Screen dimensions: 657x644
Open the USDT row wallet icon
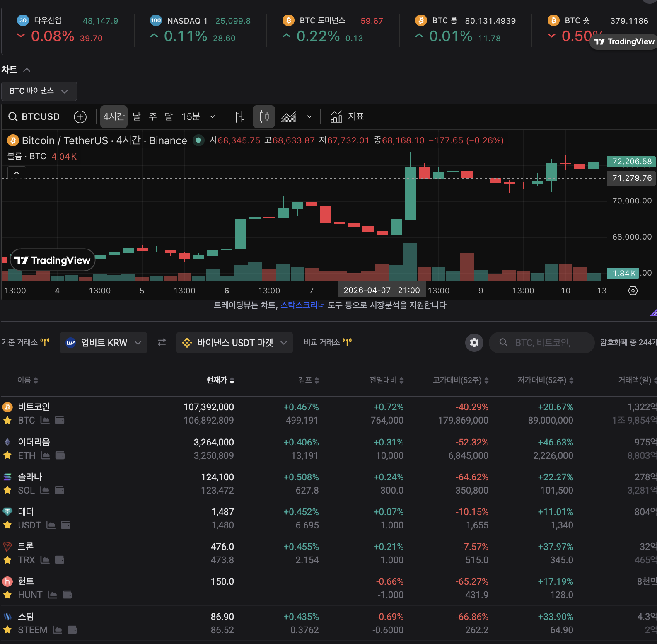pyautogui.click(x=65, y=525)
